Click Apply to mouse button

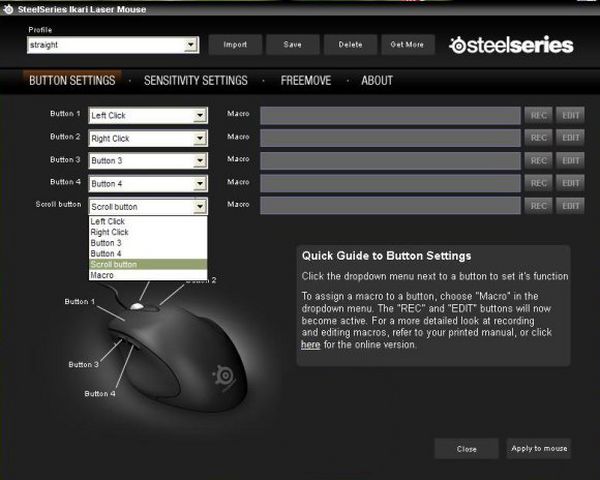tap(538, 448)
